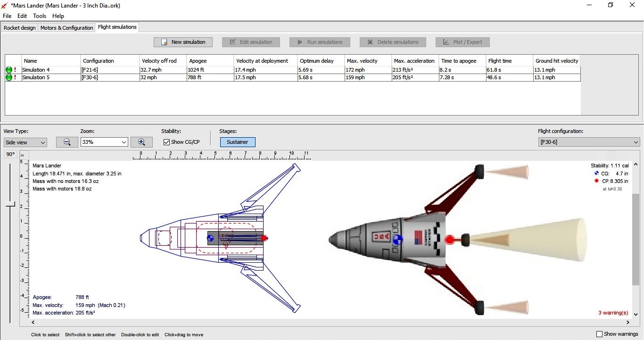Click Edit simulation button
The image size is (644, 340).
pyautogui.click(x=251, y=42)
